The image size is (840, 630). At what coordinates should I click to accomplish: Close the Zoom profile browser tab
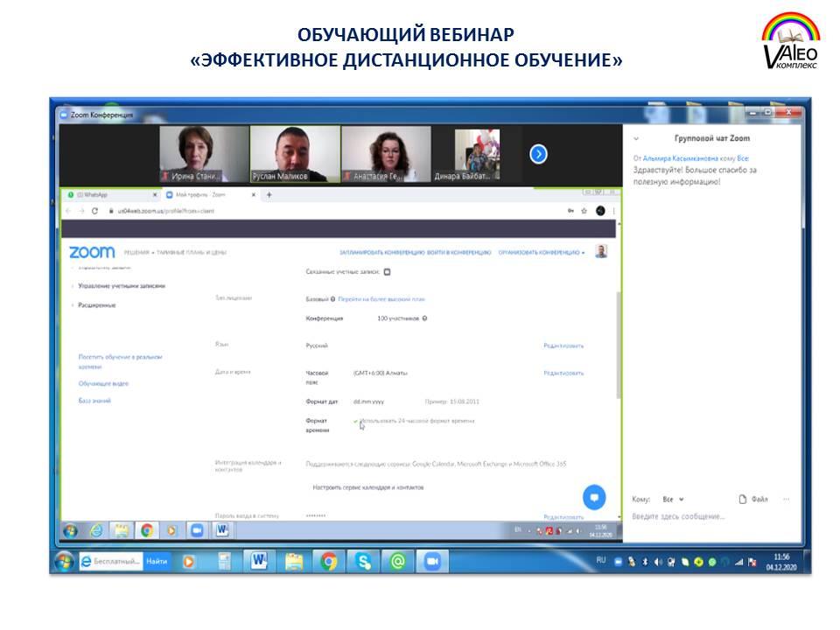coord(254,195)
